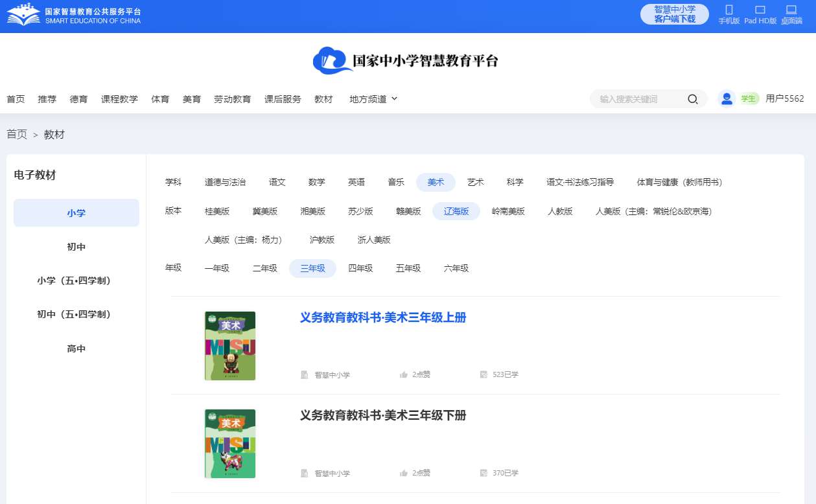This screenshot has height=504, width=816.
Task: Select edition 浙人美版
Action: point(374,240)
